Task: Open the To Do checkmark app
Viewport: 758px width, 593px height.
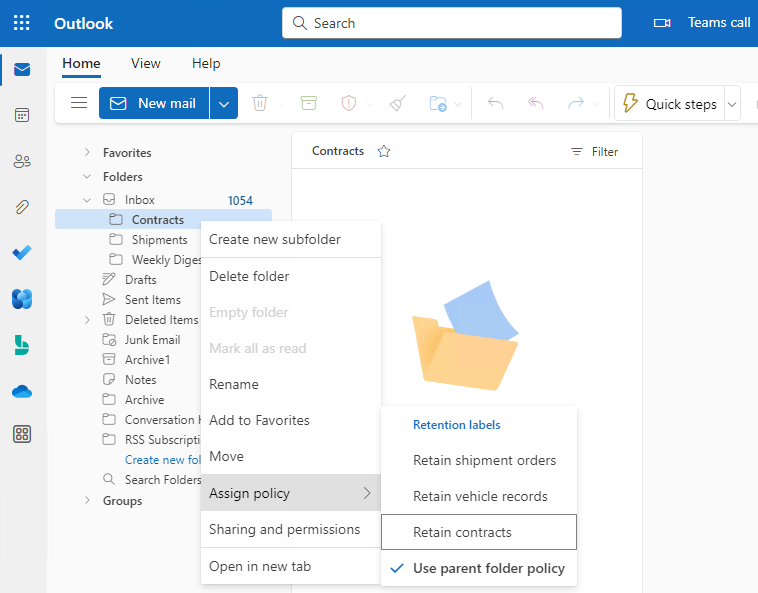Action: pos(22,253)
